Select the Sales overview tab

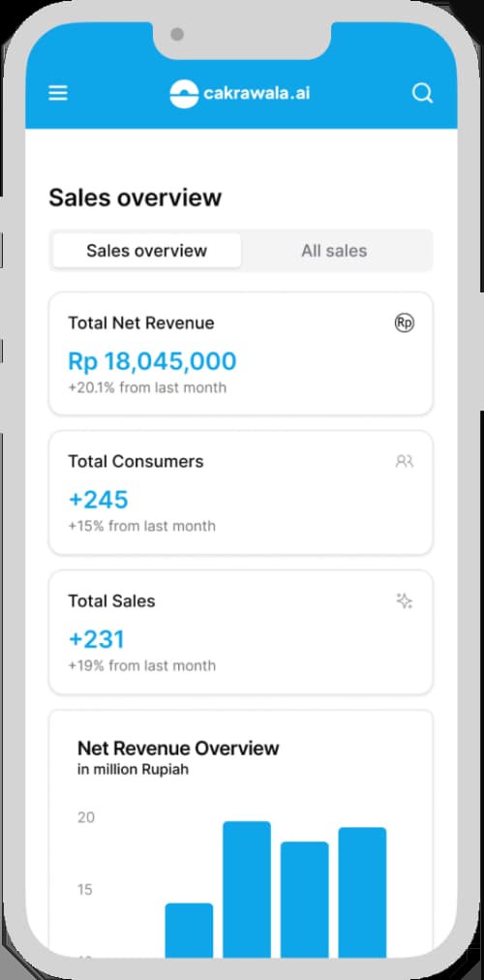coord(147,251)
